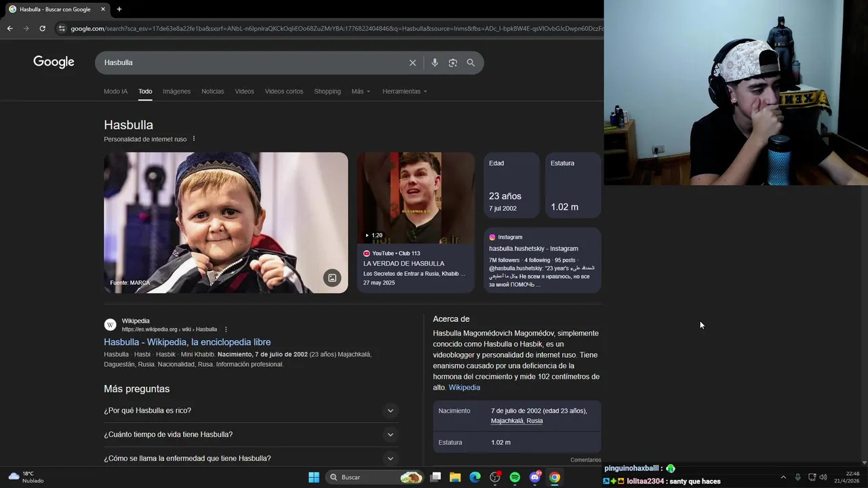Screen dimensions: 868x488
Task: Open Discord from the taskbar
Action: [x=535, y=477]
